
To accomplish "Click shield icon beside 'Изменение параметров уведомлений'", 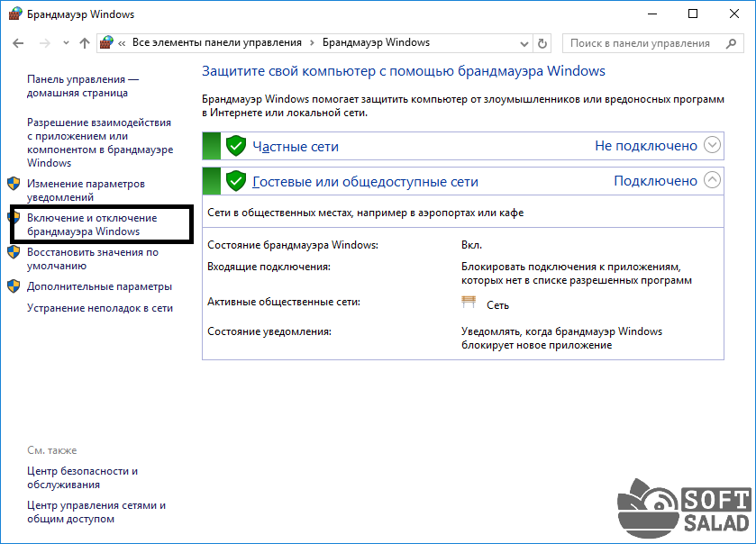I will pos(14,184).
